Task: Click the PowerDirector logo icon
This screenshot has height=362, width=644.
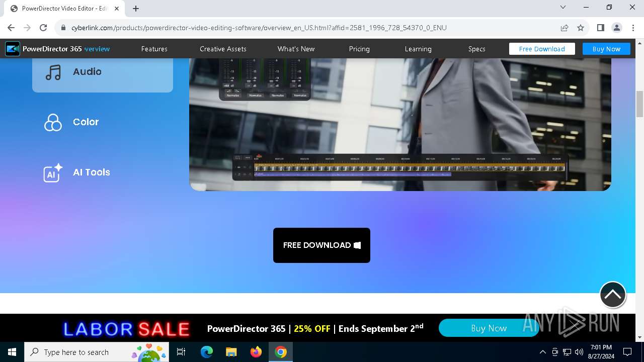Action: (x=13, y=49)
